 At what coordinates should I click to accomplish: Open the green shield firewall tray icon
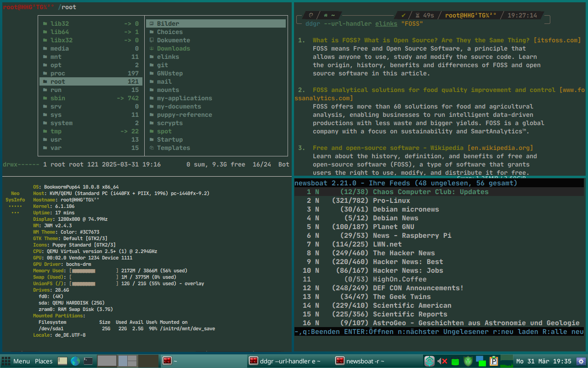pyautogui.click(x=468, y=361)
